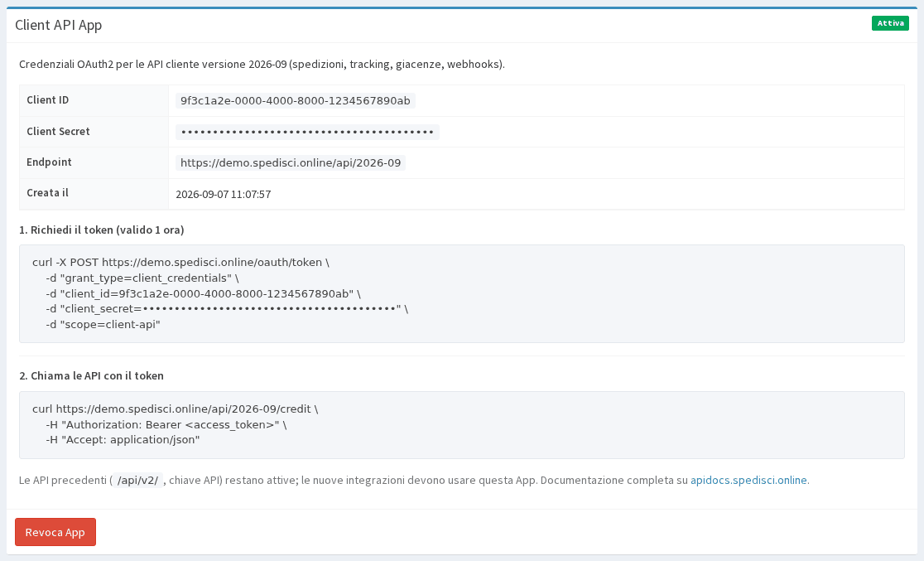Select the Endpoint URL https://demo.spedisci.online/api/2026-09
Screen dimensions: 924x561
coord(291,162)
